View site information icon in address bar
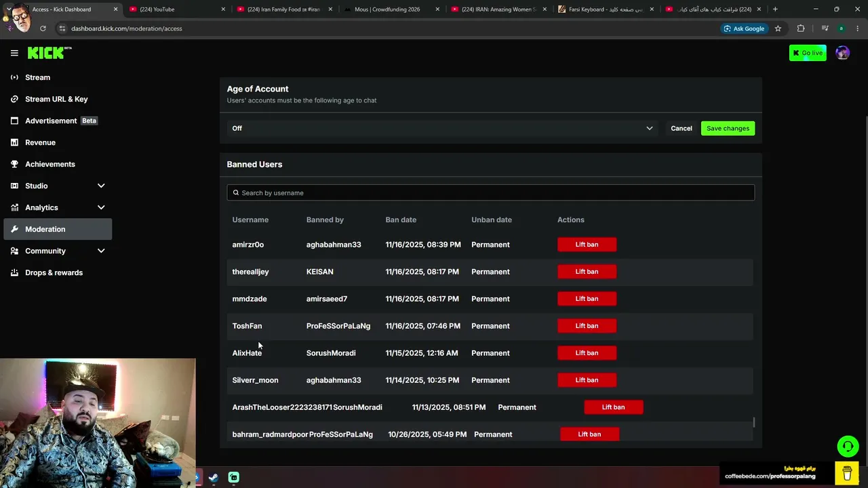Viewport: 868px width, 488px height. coord(62,28)
